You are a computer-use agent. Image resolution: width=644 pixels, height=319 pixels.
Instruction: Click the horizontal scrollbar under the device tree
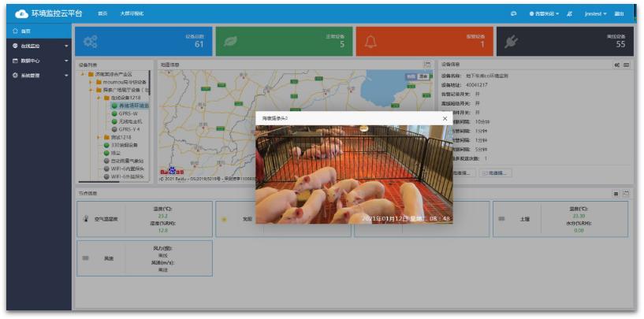pyautogui.click(x=99, y=181)
